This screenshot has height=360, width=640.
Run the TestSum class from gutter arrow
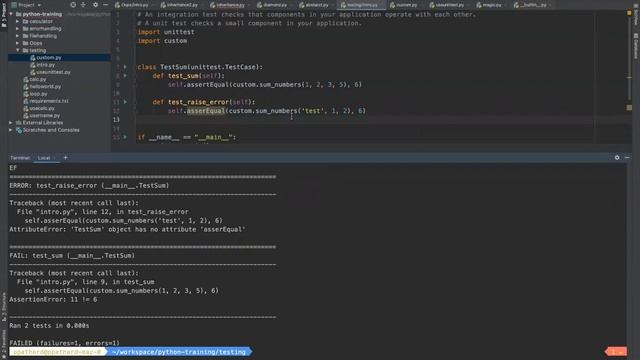(125, 67)
